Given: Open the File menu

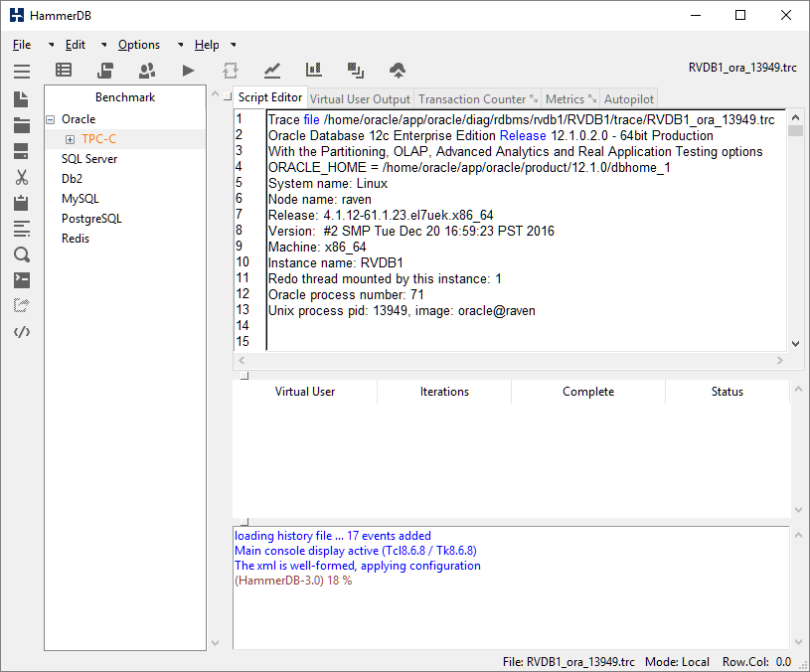Looking at the screenshot, I should coord(22,45).
